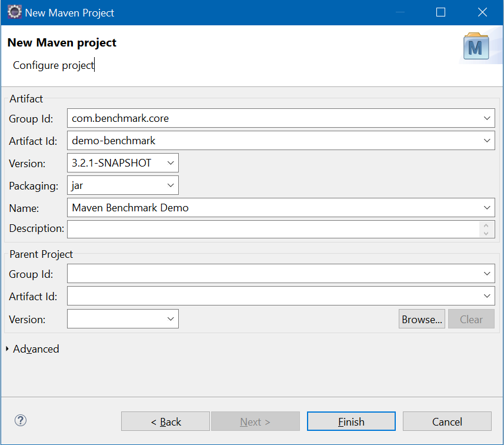Click the 'Parent Project' group label
The width and height of the screenshot is (504, 445).
[41, 254]
